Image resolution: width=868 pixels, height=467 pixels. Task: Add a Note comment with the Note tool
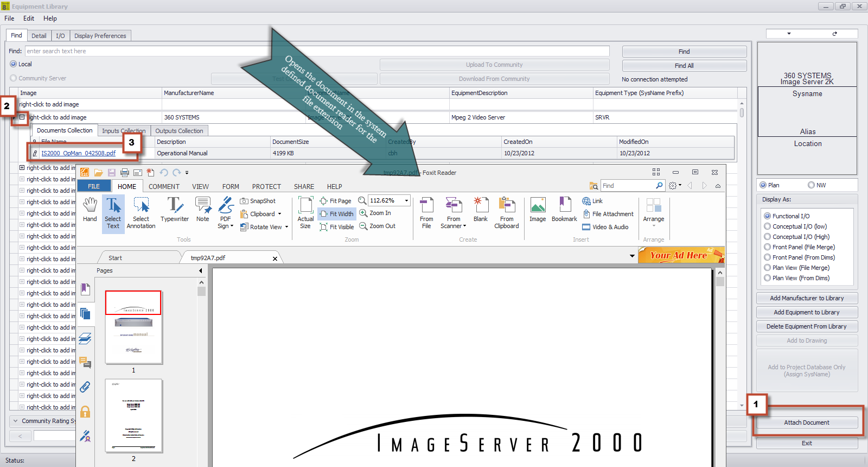click(203, 210)
